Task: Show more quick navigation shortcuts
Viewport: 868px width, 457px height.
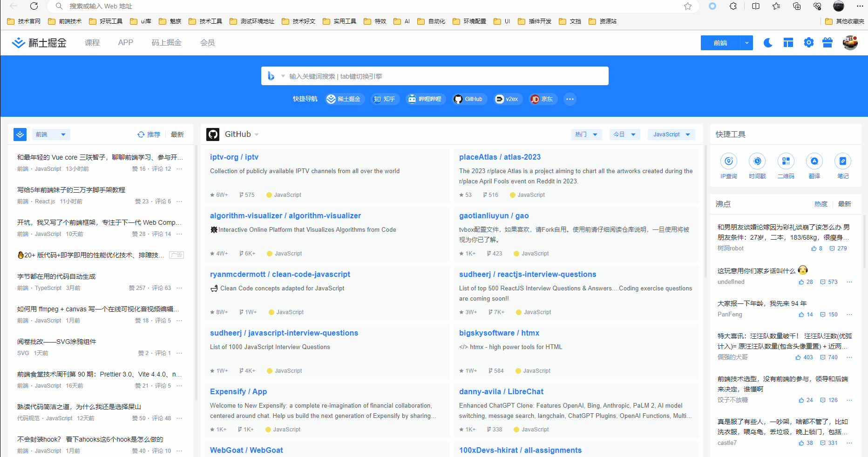Action: coord(570,99)
